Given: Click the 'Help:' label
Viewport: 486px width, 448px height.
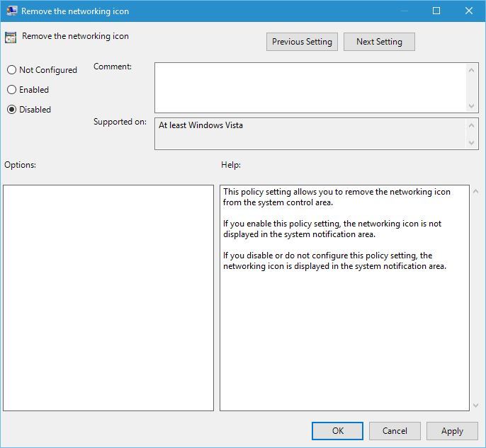Looking at the screenshot, I should pyautogui.click(x=231, y=165).
